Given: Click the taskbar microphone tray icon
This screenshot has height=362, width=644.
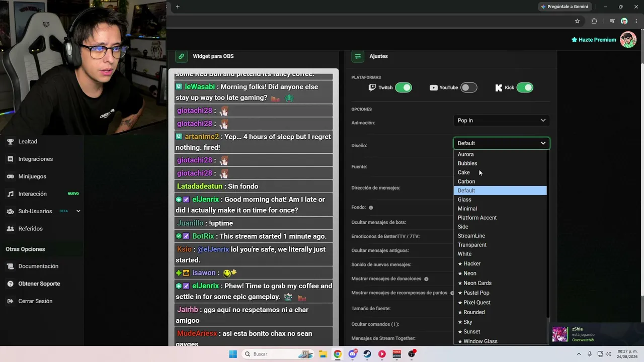Looking at the screenshot, I should click(x=589, y=354).
